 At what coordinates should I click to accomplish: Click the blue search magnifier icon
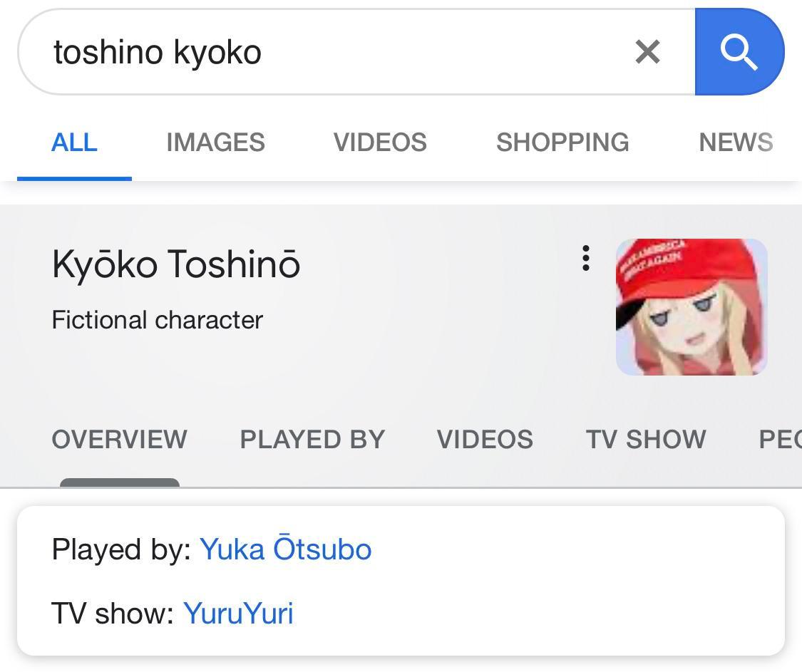click(739, 51)
